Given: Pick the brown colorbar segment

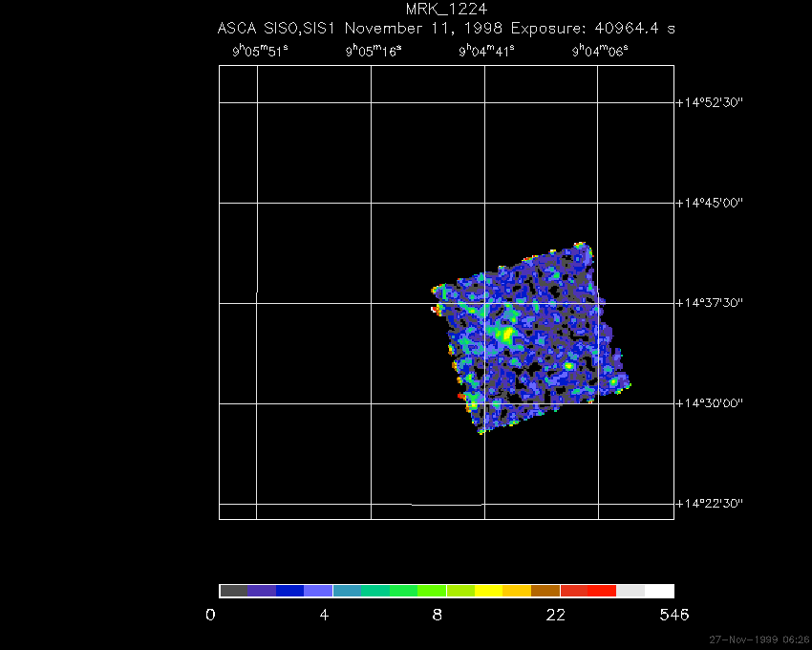Looking at the screenshot, I should [545, 591].
